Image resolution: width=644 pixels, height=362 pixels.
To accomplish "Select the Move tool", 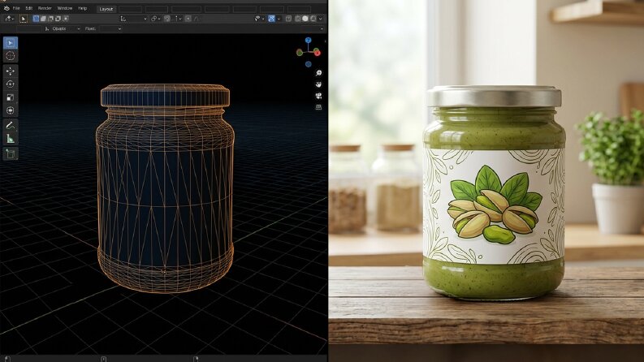I will click(11, 71).
